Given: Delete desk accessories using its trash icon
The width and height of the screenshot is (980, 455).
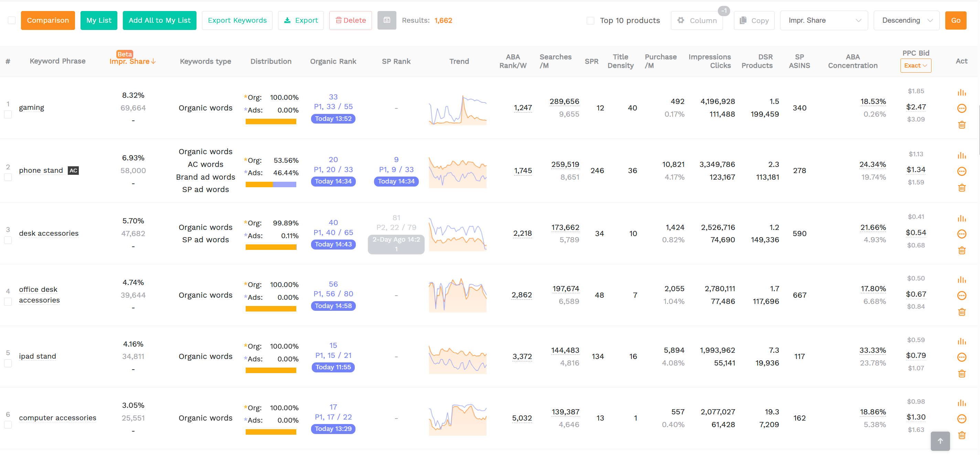Looking at the screenshot, I should [962, 250].
